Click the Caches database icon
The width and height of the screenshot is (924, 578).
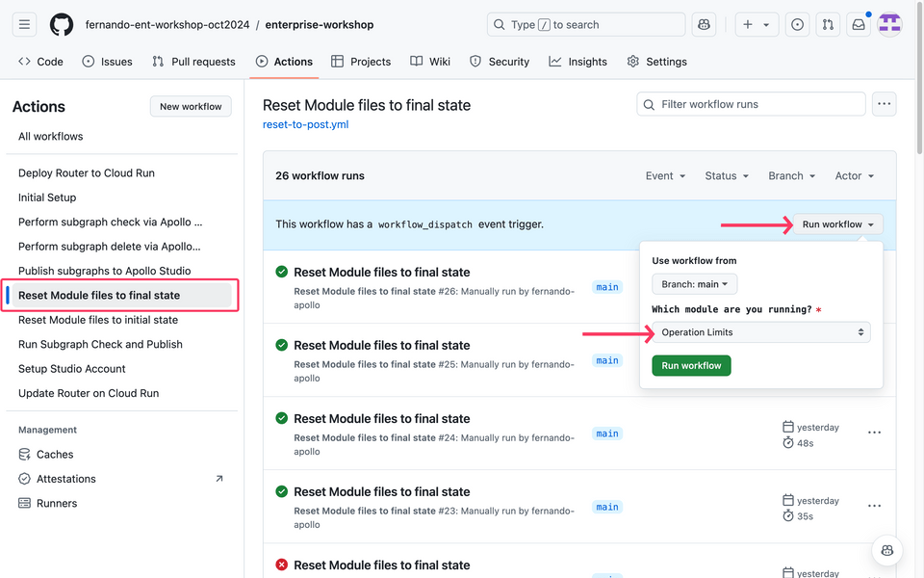tap(24, 454)
